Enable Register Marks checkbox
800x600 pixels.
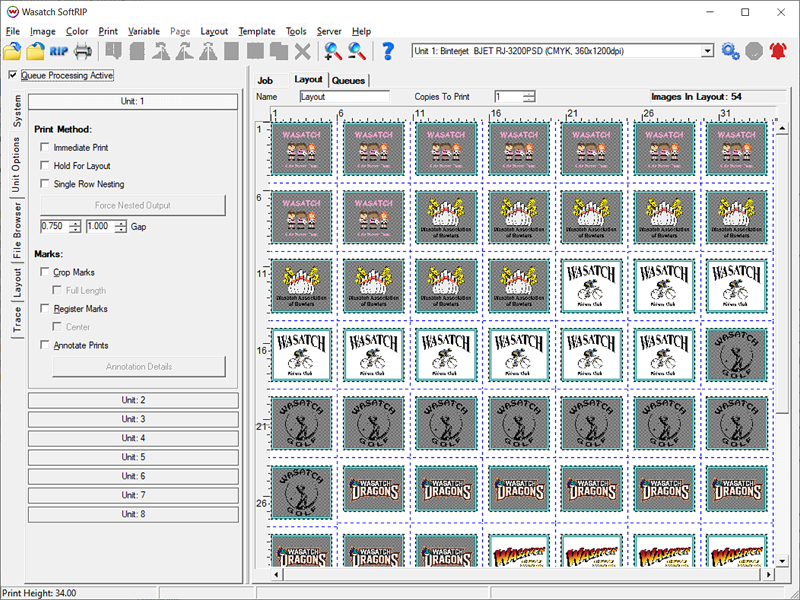(45, 309)
